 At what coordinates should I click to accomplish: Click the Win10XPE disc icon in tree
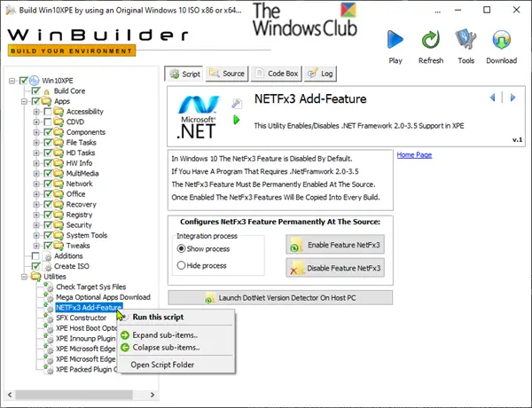pyautogui.click(x=34, y=81)
